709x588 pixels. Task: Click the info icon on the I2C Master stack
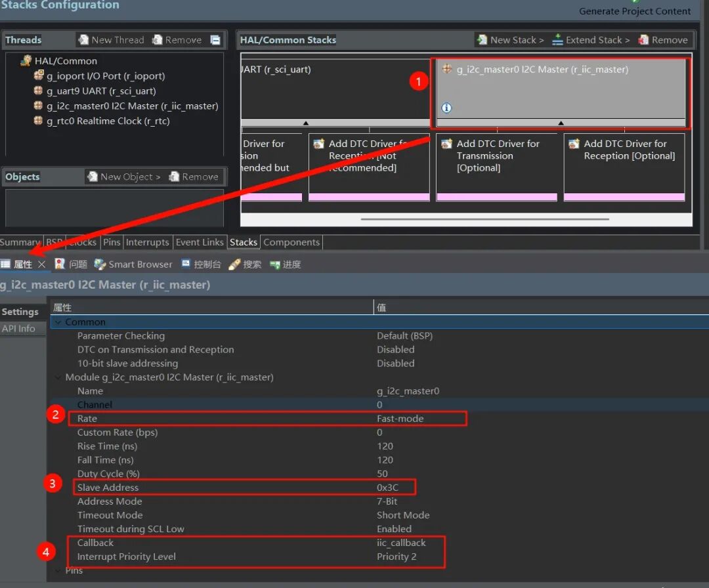(x=446, y=108)
